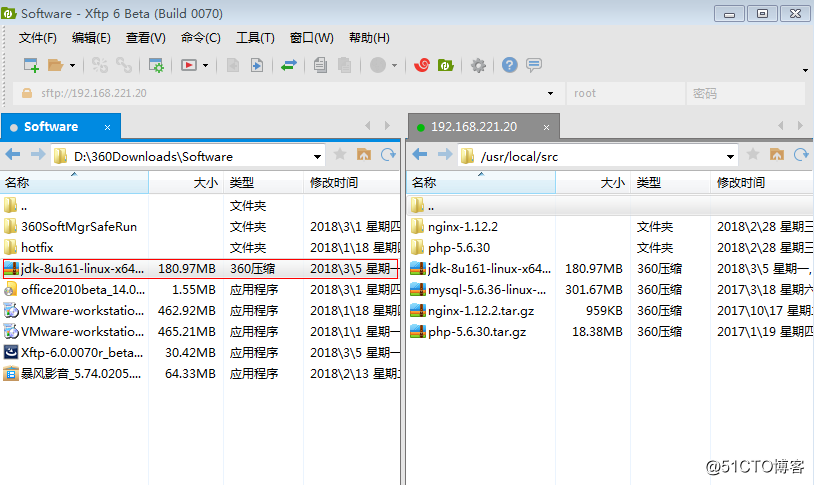Click the Open Session folder icon
This screenshot has width=814, height=485.
pyautogui.click(x=55, y=65)
